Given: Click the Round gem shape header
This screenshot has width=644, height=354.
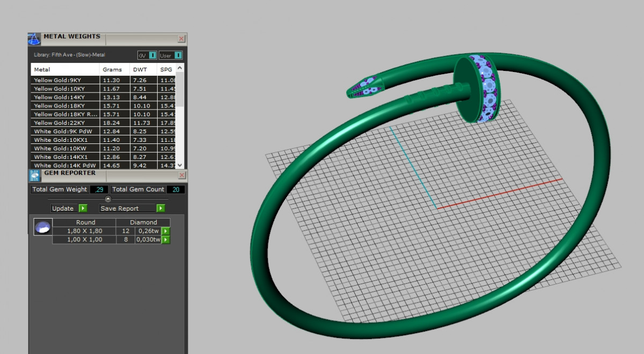Looking at the screenshot, I should 84,222.
